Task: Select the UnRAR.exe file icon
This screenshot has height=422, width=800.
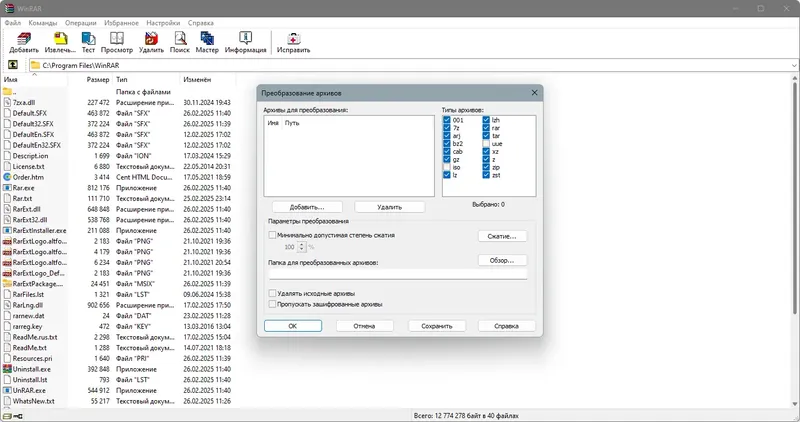Action: pos(7,390)
